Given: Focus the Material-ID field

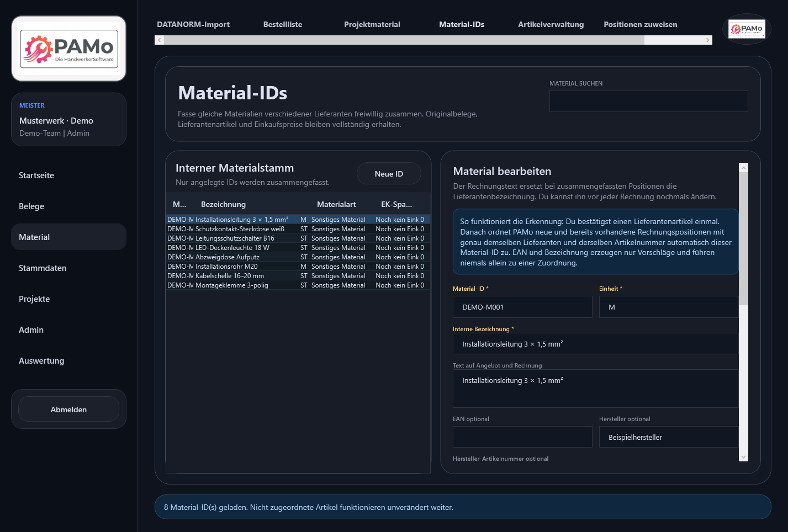Looking at the screenshot, I should pos(522,307).
